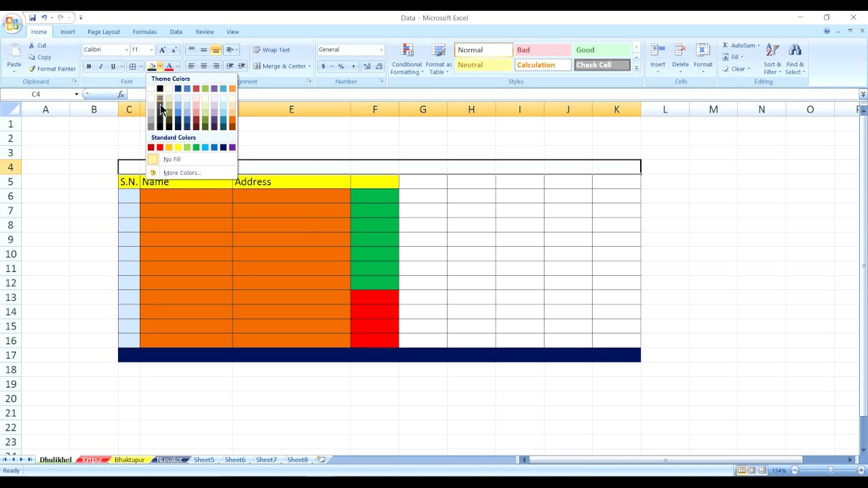Open the Sheet5 worksheet tab

tap(203, 460)
